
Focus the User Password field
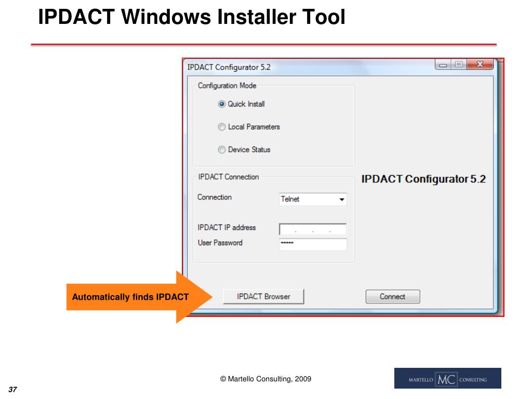click(x=313, y=245)
